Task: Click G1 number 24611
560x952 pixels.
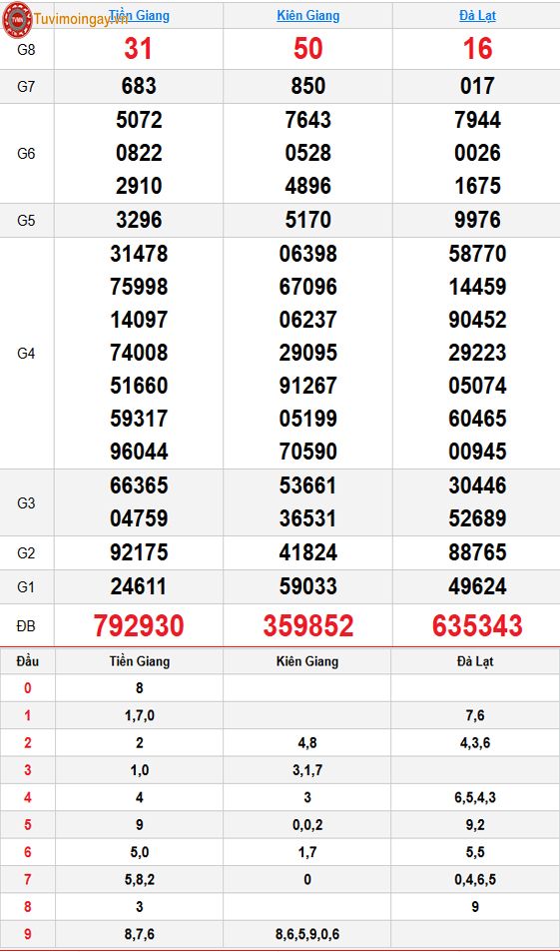Action: [139, 586]
